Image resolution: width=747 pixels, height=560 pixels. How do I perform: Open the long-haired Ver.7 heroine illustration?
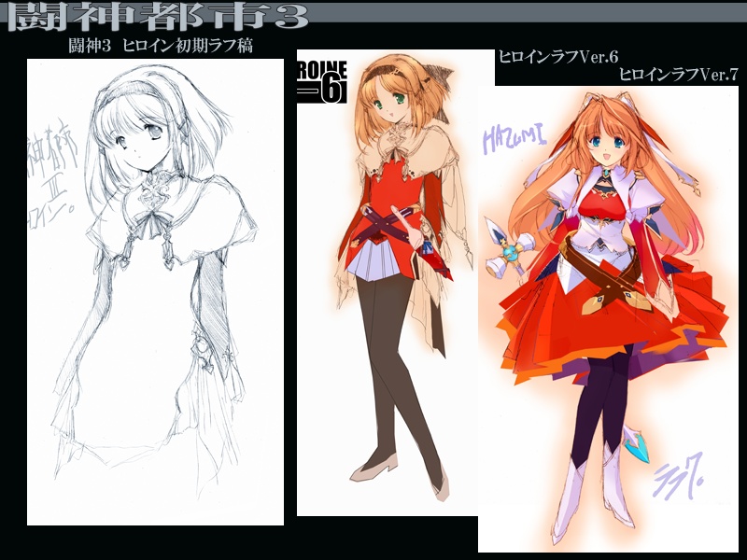607,317
